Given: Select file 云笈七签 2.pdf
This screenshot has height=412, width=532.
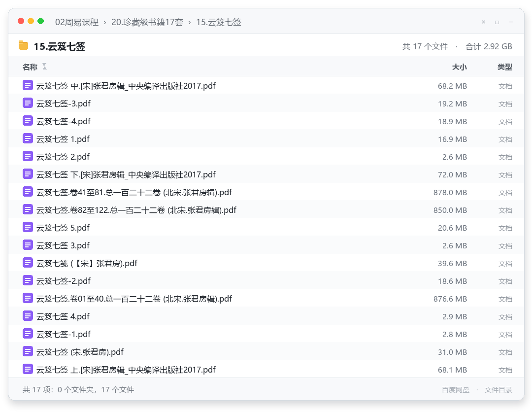Looking at the screenshot, I should 63,157.
